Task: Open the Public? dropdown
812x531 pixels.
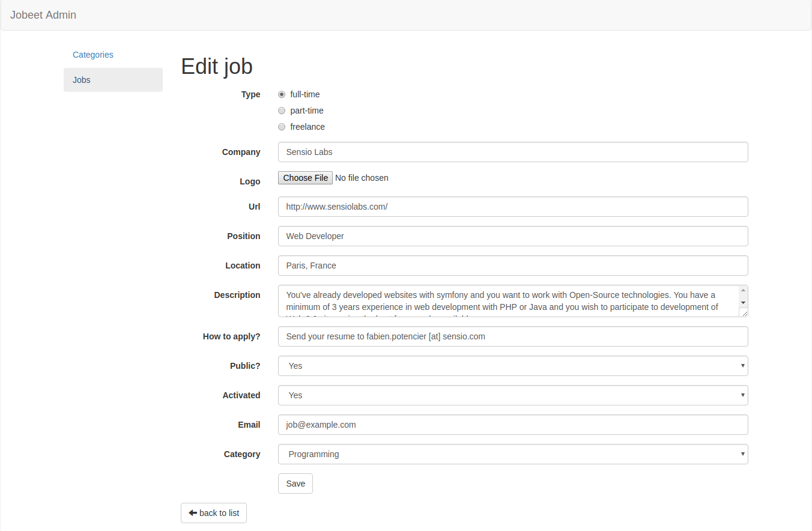Action: pyautogui.click(x=513, y=366)
